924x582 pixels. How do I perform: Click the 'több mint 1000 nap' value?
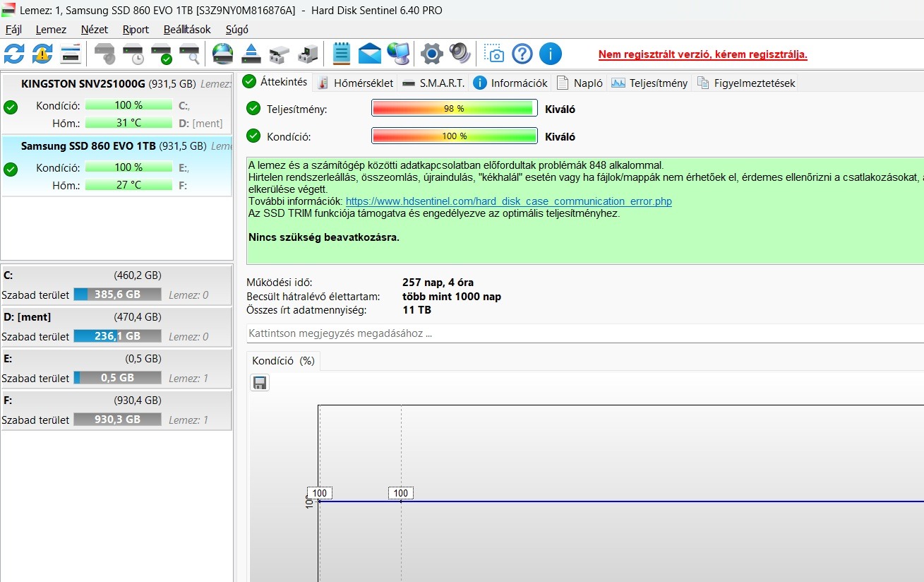point(452,297)
